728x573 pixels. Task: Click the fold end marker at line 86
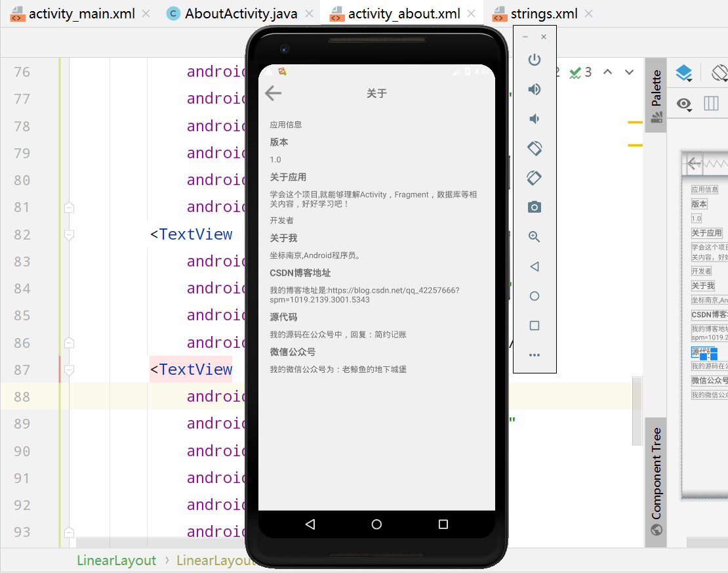(69, 343)
